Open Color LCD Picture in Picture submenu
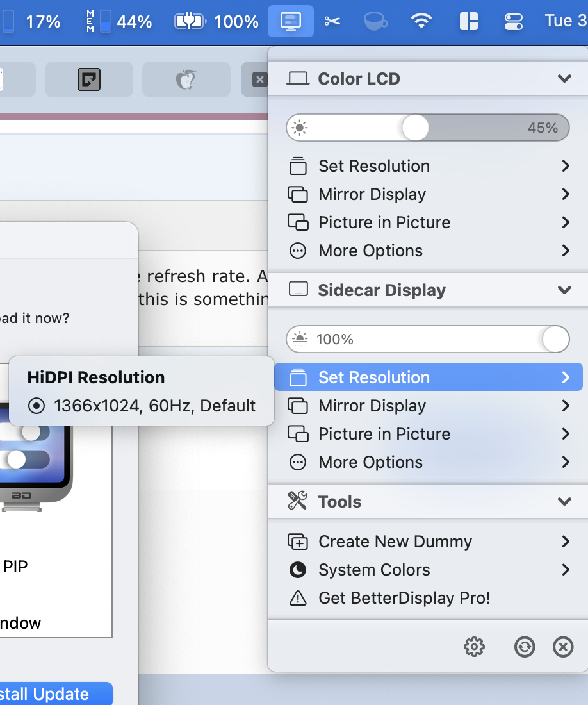 [429, 222]
